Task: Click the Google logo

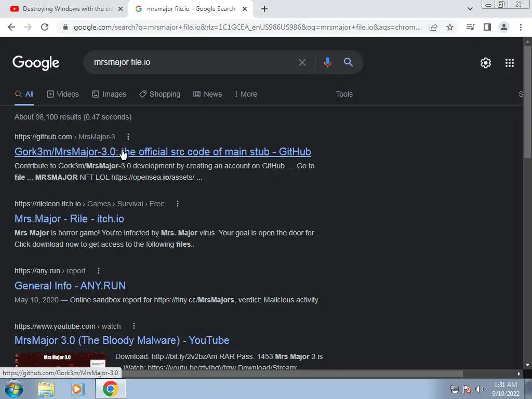Action: (x=36, y=63)
